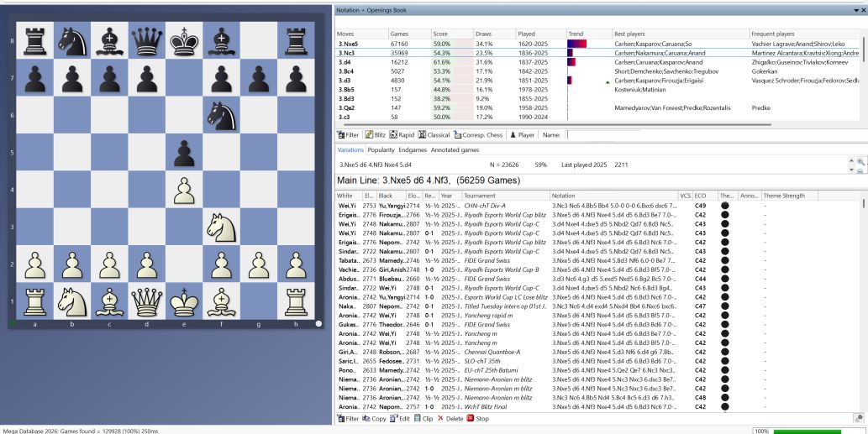
Task: Click the green progress bar in status bar
Action: pyautogui.click(x=813, y=431)
